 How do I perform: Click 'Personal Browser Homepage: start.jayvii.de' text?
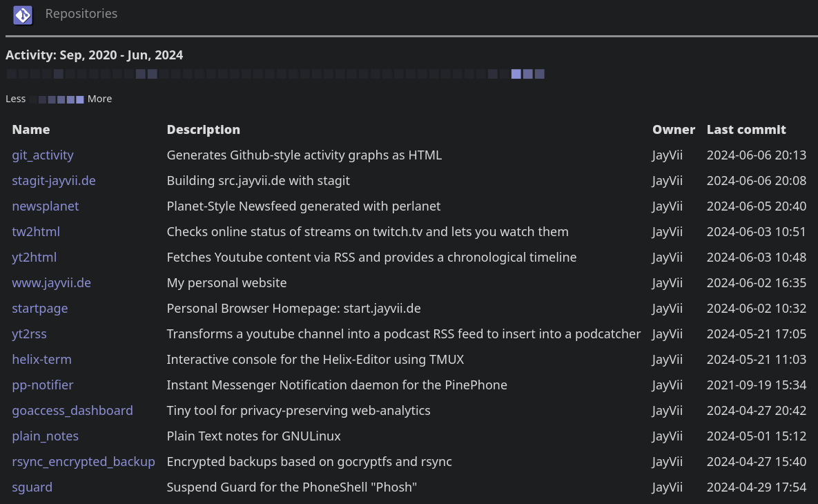click(293, 309)
